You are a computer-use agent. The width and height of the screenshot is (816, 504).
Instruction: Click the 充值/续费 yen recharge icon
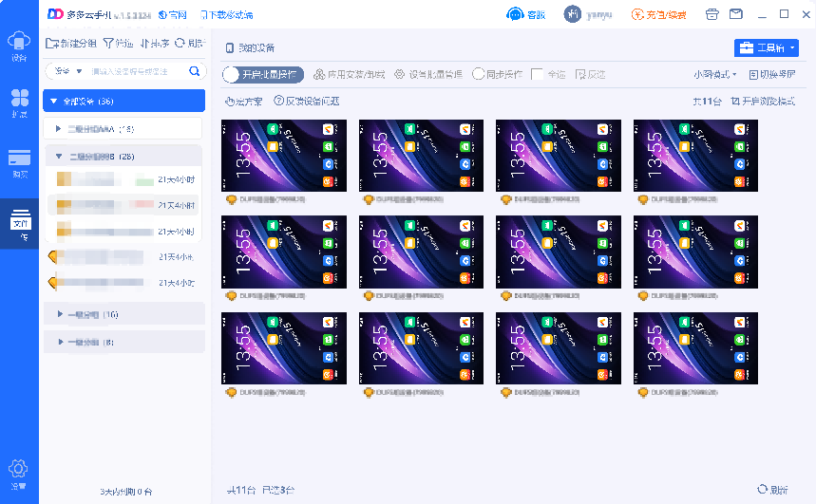[637, 14]
